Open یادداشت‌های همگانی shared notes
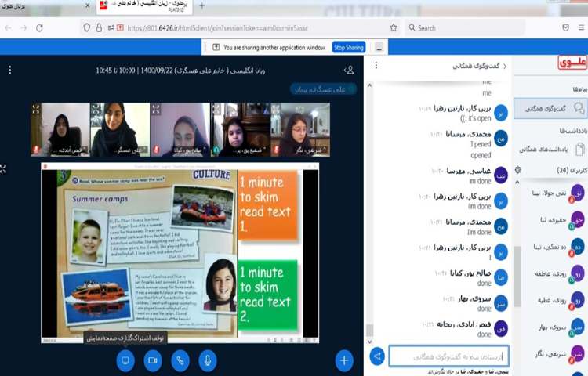Screen dimensions: 588x376 coord(550,150)
